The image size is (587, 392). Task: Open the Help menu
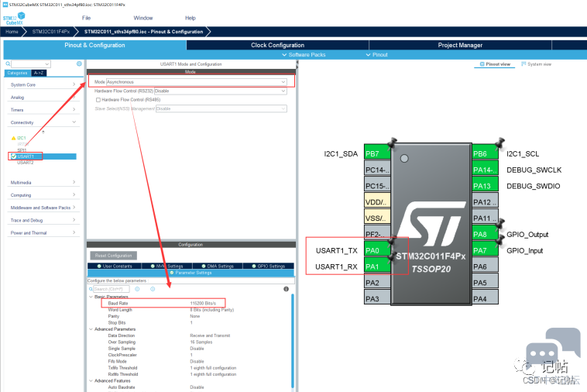click(191, 18)
